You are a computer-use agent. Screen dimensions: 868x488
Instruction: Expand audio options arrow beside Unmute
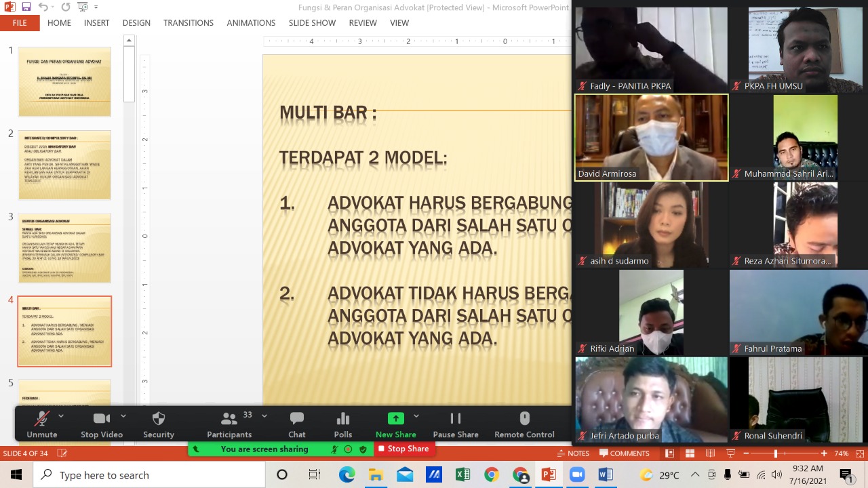pyautogui.click(x=61, y=416)
